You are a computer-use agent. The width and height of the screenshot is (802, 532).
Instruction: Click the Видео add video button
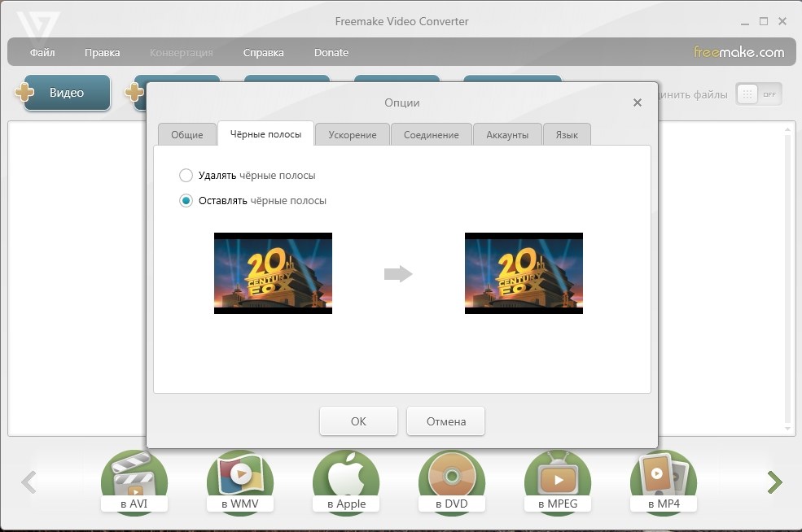tap(66, 93)
